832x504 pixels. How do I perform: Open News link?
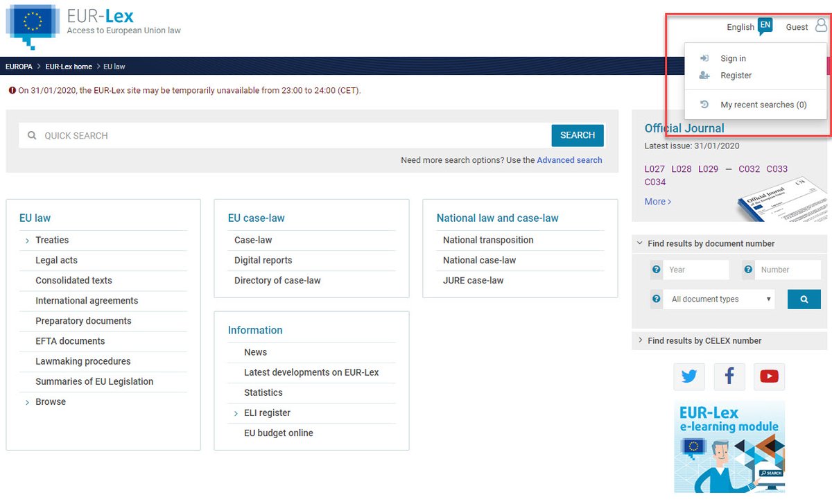(x=255, y=352)
